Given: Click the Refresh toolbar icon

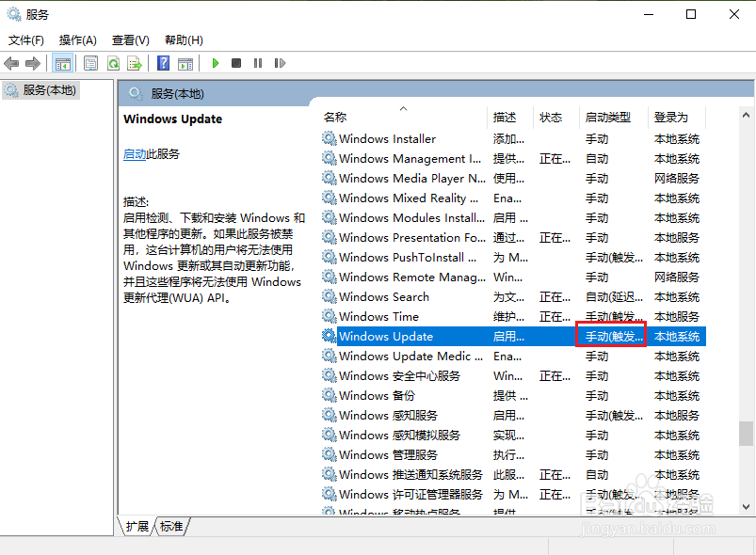Looking at the screenshot, I should 113,63.
